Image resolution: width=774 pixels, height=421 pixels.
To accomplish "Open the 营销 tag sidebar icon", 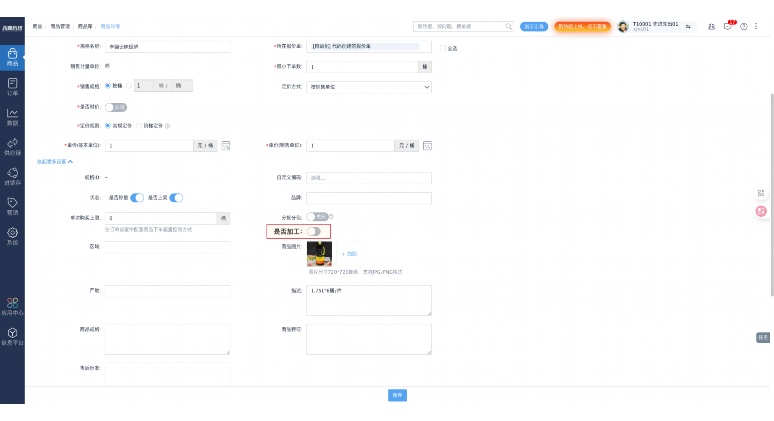I will click(12, 206).
